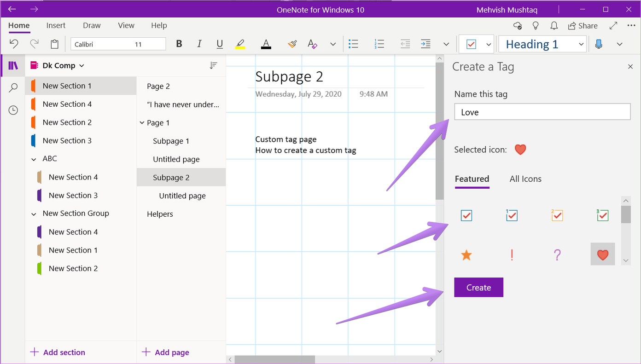Image resolution: width=641 pixels, height=364 pixels.
Task: Open the Format Painter tool
Action: pos(292,44)
